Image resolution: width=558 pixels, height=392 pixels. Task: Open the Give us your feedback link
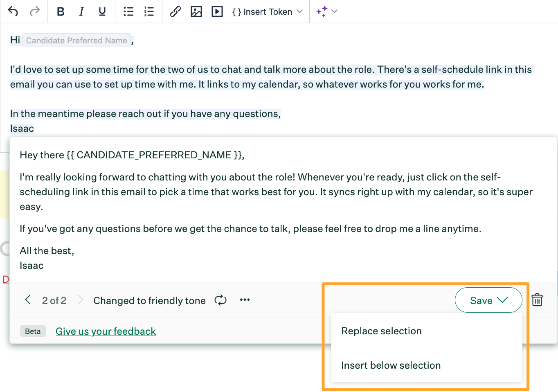click(106, 331)
